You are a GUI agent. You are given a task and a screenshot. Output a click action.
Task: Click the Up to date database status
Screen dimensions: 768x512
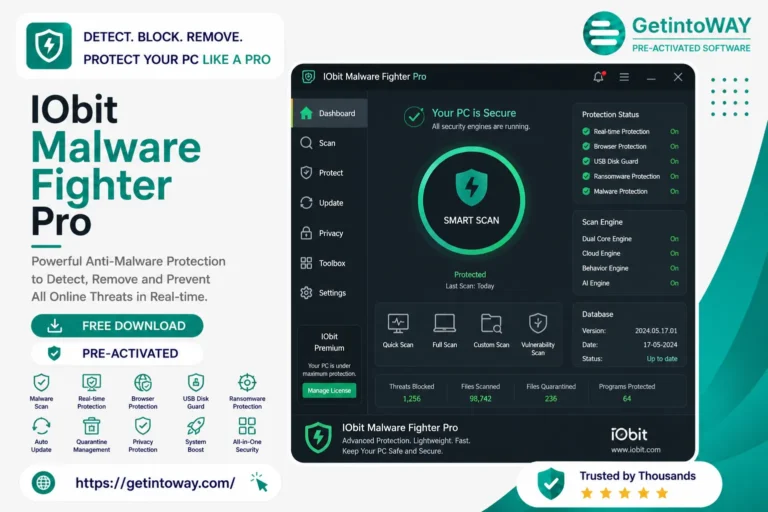[x=662, y=359]
